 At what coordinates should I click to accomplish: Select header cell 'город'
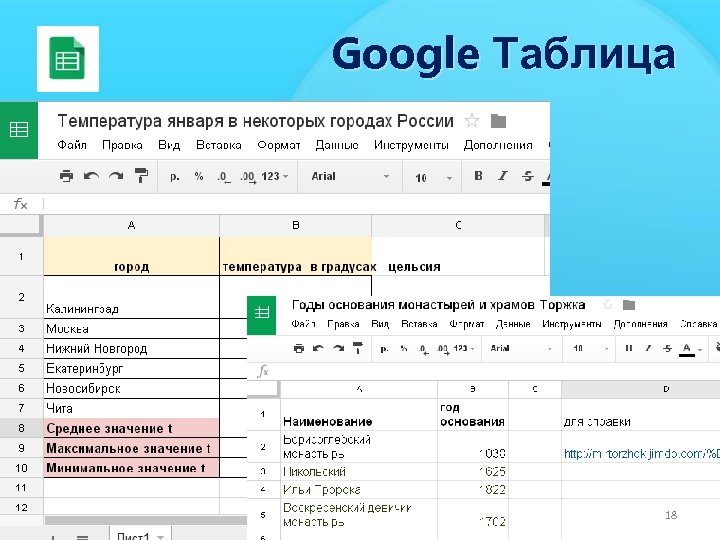click(x=132, y=256)
